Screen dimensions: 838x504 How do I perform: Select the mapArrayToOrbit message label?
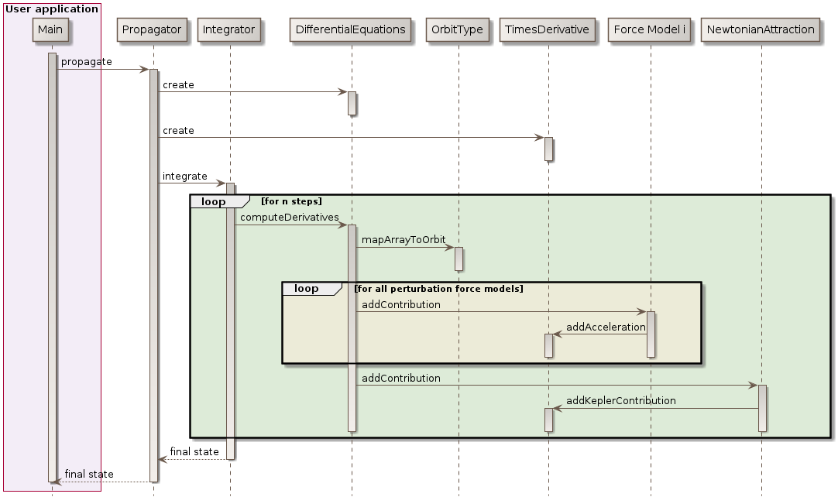click(404, 240)
